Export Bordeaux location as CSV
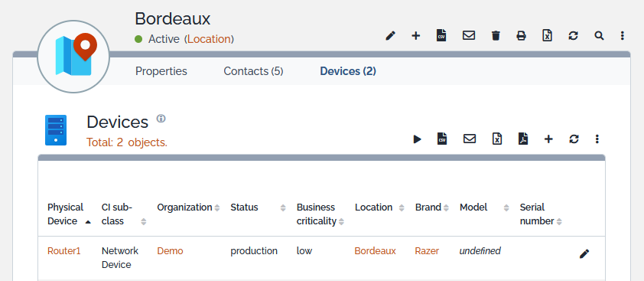The height and width of the screenshot is (281, 644). coord(441,35)
